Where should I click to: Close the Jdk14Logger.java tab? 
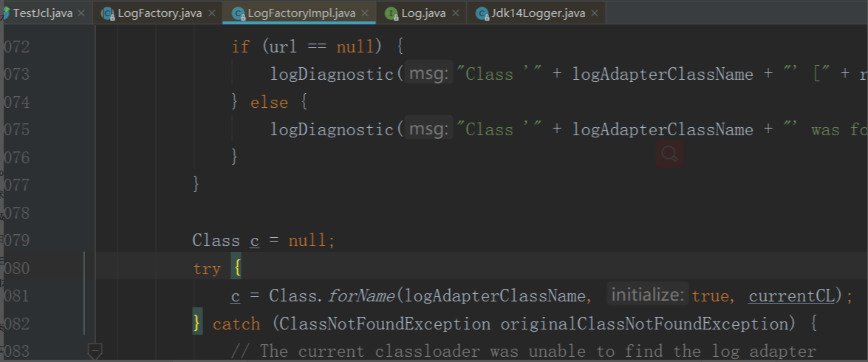(595, 13)
